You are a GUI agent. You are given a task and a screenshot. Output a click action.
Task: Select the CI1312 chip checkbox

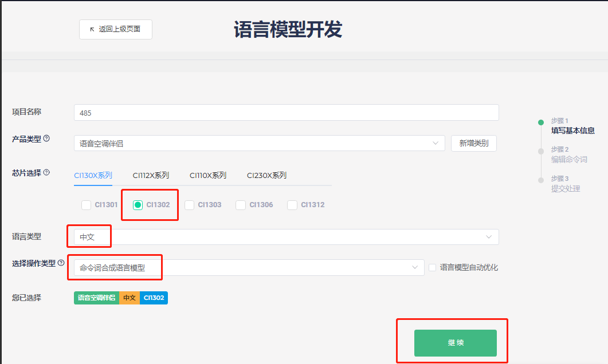click(292, 205)
